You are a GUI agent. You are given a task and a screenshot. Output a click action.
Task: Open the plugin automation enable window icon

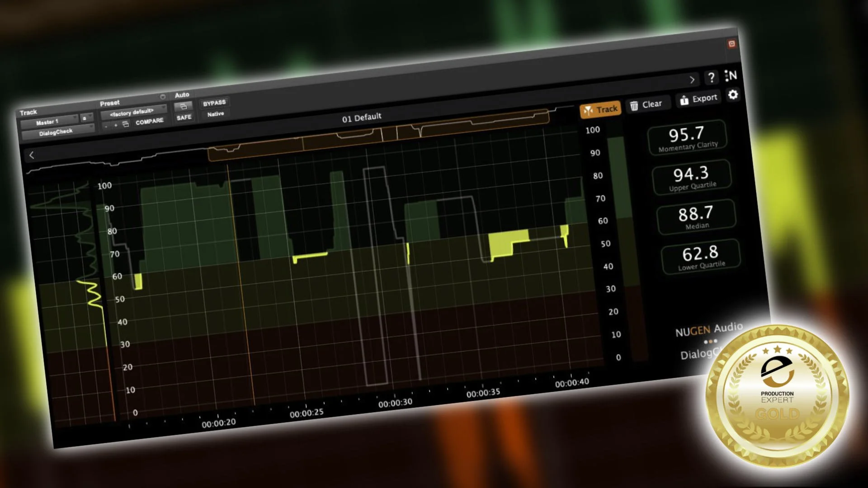pos(184,107)
